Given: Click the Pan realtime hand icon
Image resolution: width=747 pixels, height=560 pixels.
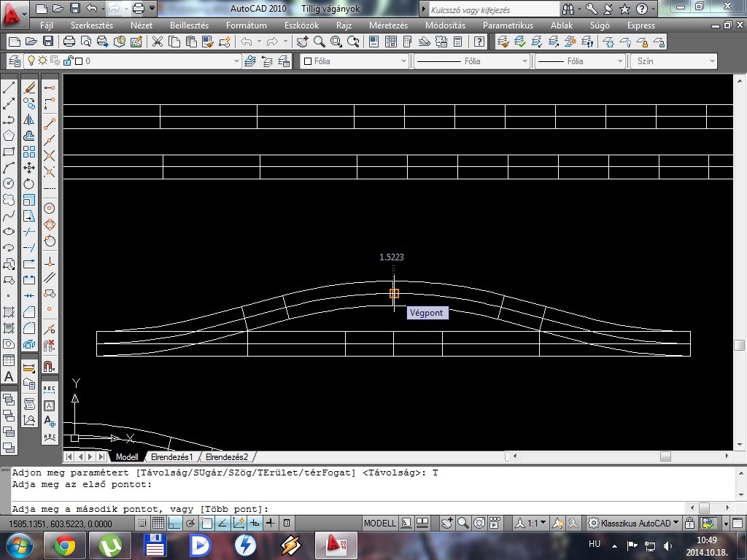Looking at the screenshot, I should [x=303, y=42].
